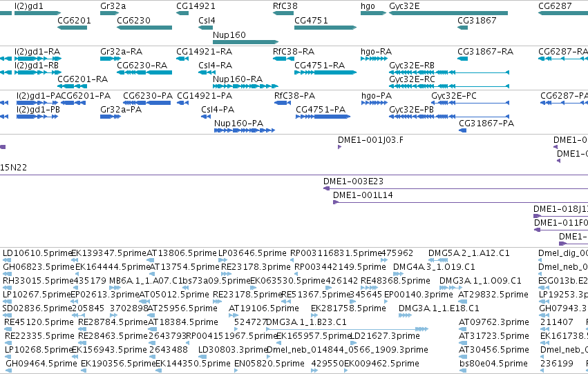Select the CG14921-PA CDS glyph
The image size is (588, 374).
pos(182,103)
